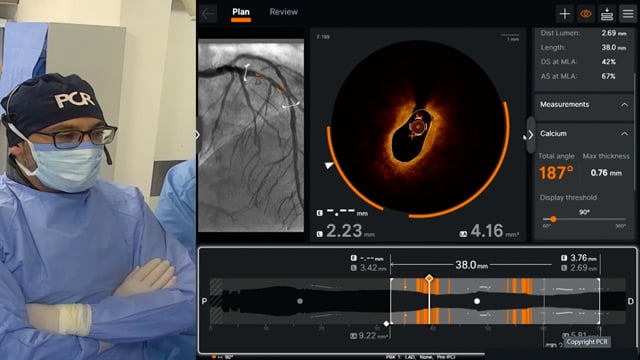Click the Dist Lumen 2.69 mm value

[614, 33]
